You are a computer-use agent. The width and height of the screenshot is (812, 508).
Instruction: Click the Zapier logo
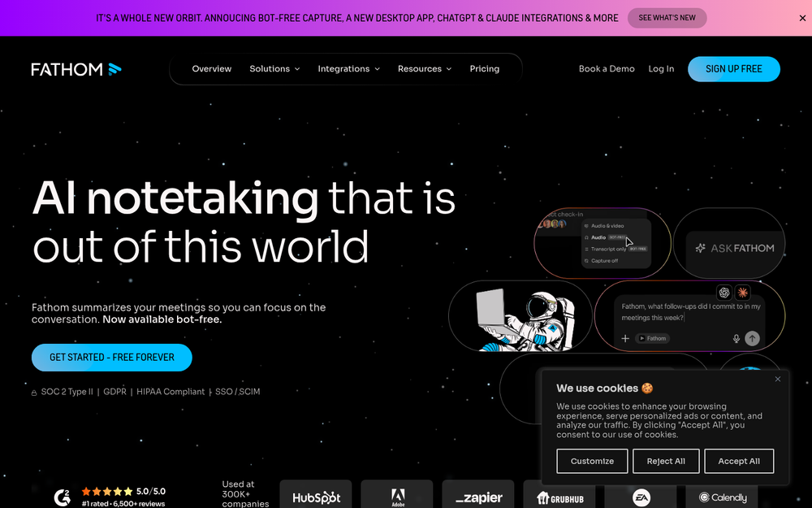click(x=478, y=497)
